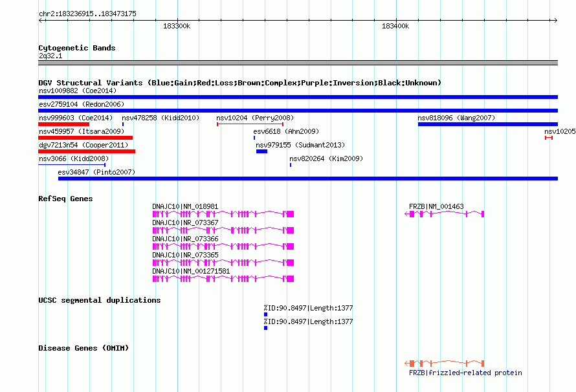Image resolution: width=576 pixels, height=392 pixels.
Task: Click the nsv478258 (Kidd2010) small marker
Action: [x=123, y=124]
